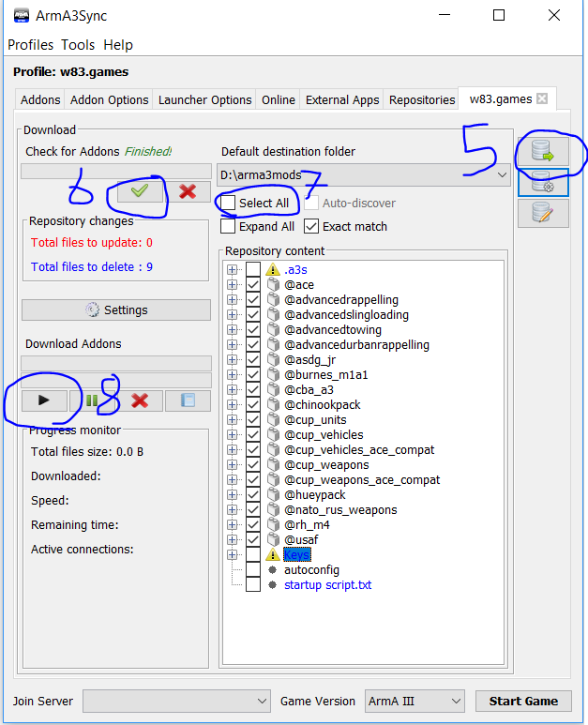
Task: Click the package icon beside @cup_weapons
Action: 274,464
